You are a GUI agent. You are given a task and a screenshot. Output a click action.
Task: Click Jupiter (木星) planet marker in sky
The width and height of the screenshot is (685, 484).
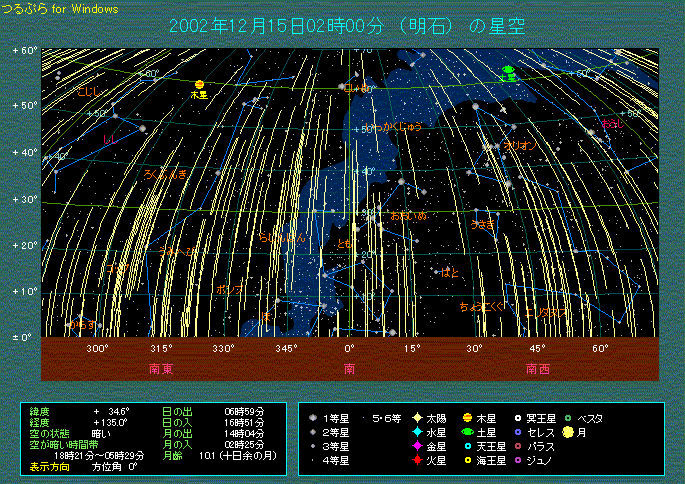tap(199, 84)
